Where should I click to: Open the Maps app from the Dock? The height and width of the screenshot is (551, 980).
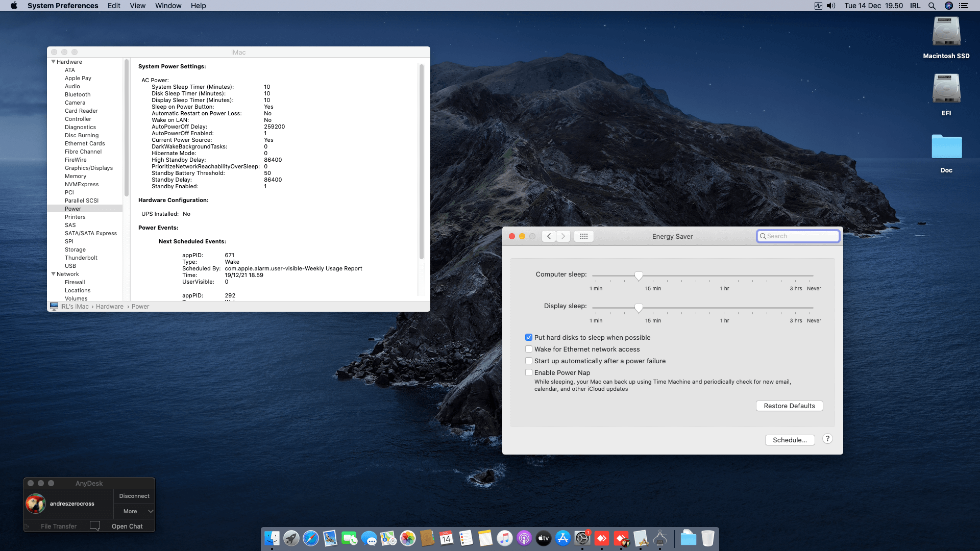[x=388, y=538]
